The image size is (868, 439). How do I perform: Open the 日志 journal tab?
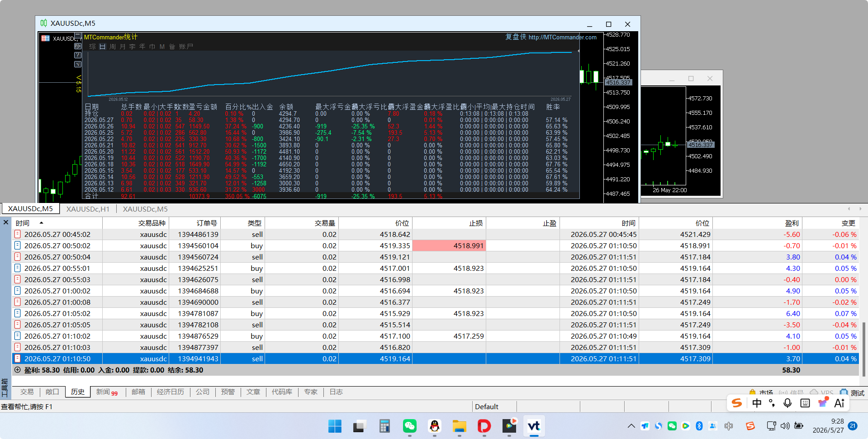336,392
